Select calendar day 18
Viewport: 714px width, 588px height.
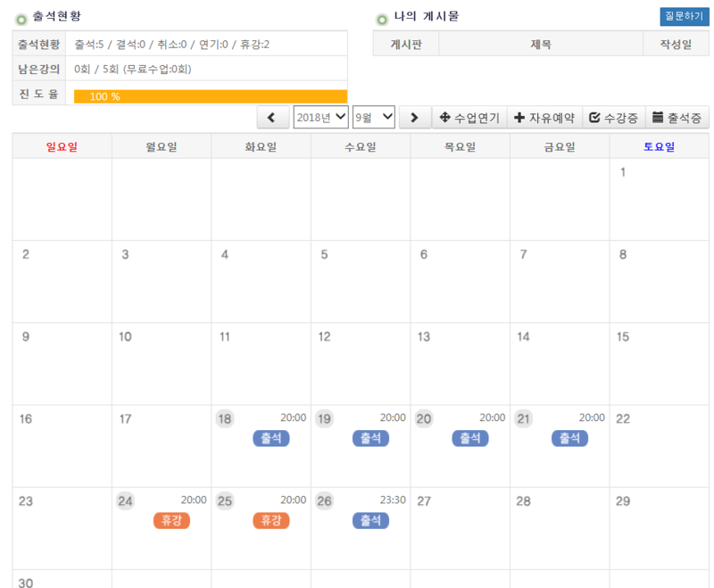pos(225,418)
